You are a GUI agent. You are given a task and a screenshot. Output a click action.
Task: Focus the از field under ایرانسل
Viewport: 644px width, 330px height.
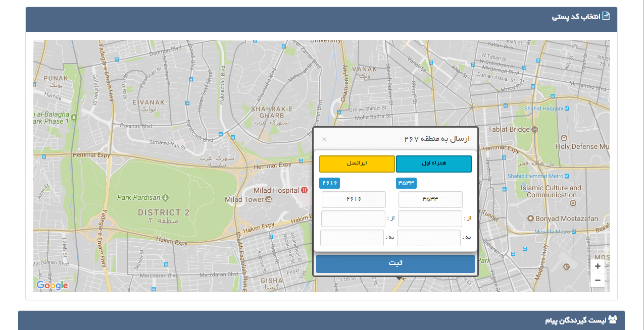click(353, 219)
